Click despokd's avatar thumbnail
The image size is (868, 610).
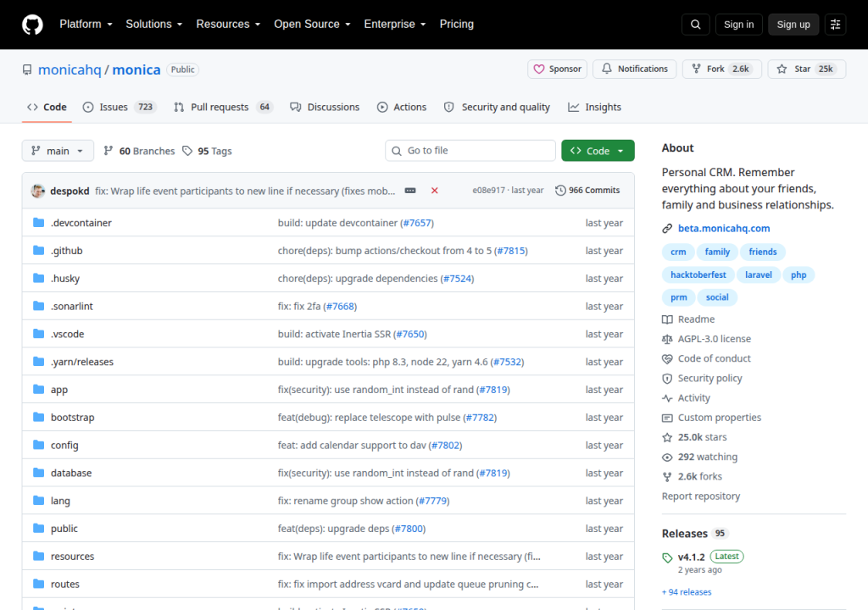coord(38,191)
